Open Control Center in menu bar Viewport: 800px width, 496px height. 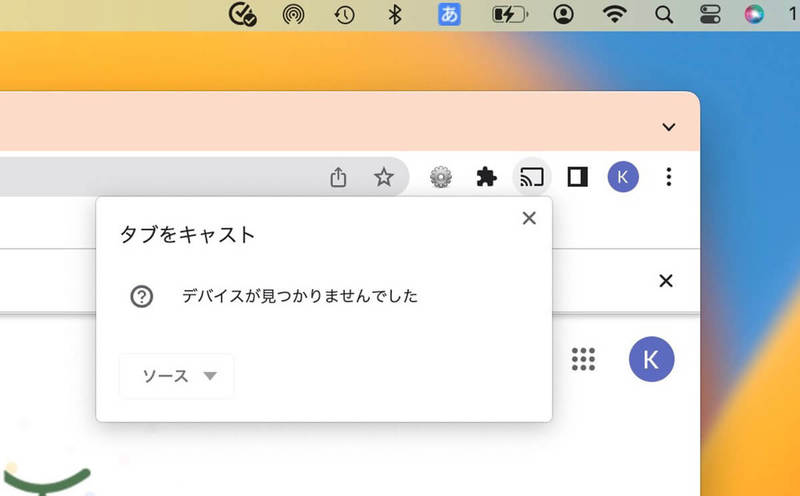point(710,15)
